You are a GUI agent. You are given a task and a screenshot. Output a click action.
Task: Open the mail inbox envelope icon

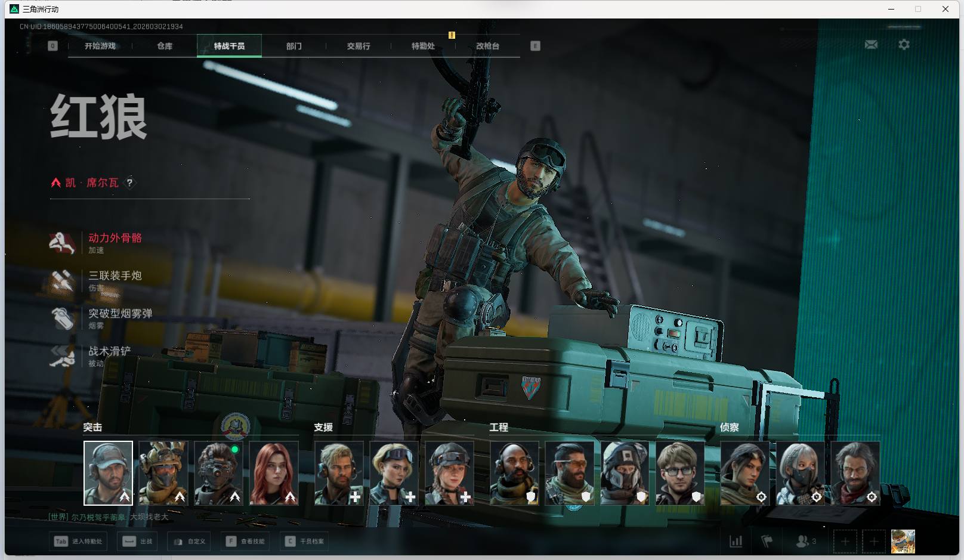(871, 45)
